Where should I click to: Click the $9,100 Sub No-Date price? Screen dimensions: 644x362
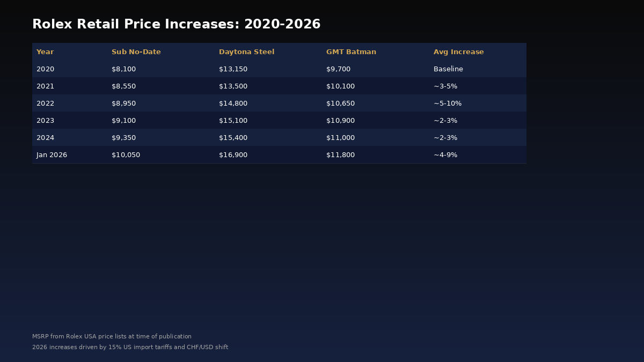[x=123, y=121]
